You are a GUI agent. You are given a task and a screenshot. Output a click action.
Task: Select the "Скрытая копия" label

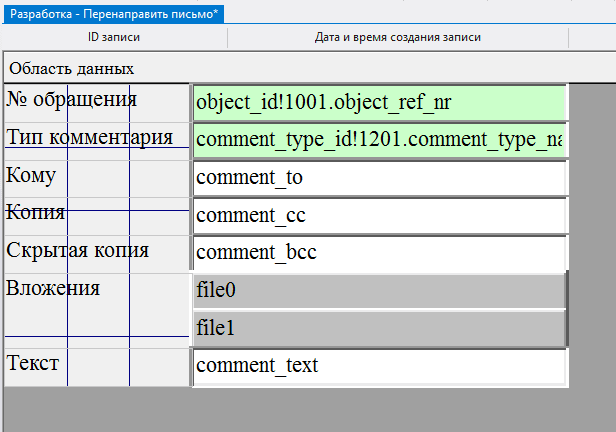(78, 250)
